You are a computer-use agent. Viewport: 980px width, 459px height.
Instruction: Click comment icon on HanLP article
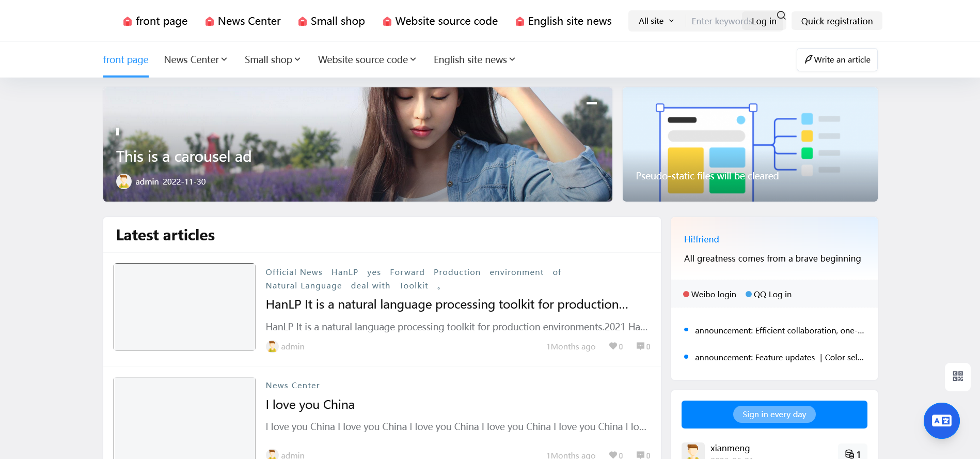(640, 346)
